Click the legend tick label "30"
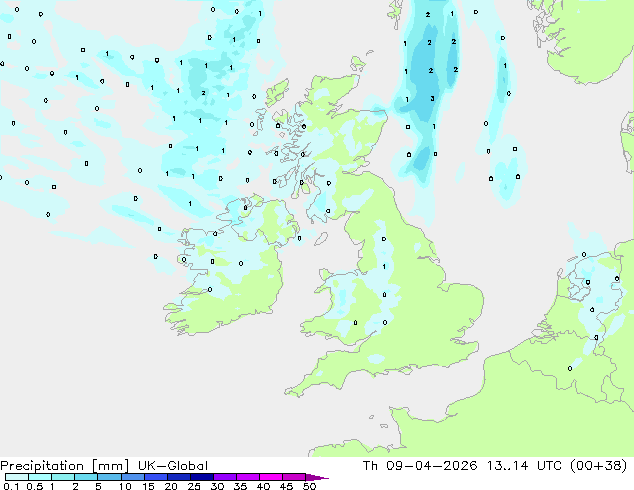This screenshot has width=634, height=490. [217, 486]
